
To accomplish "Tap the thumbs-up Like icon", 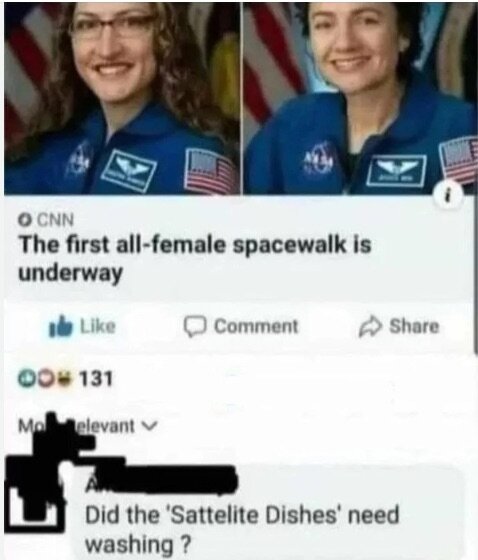I will tap(61, 326).
